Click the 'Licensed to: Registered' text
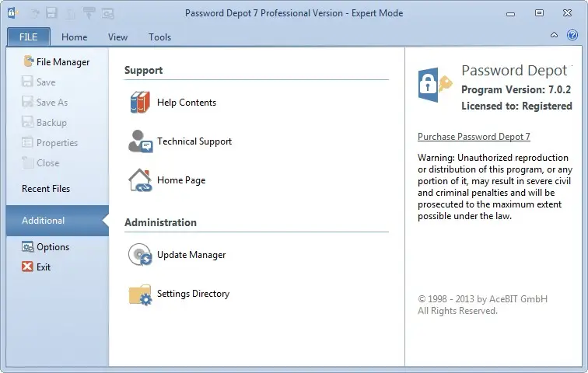 (516, 106)
